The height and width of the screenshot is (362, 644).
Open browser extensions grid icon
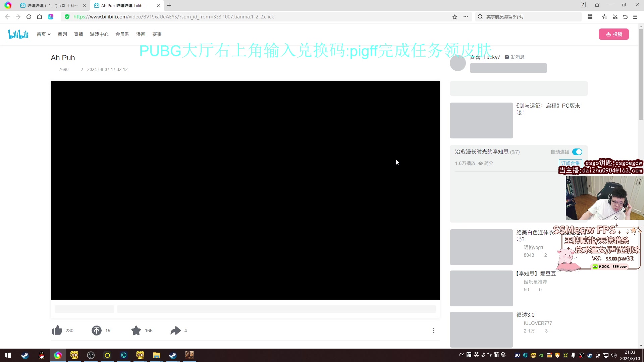pyautogui.click(x=590, y=17)
